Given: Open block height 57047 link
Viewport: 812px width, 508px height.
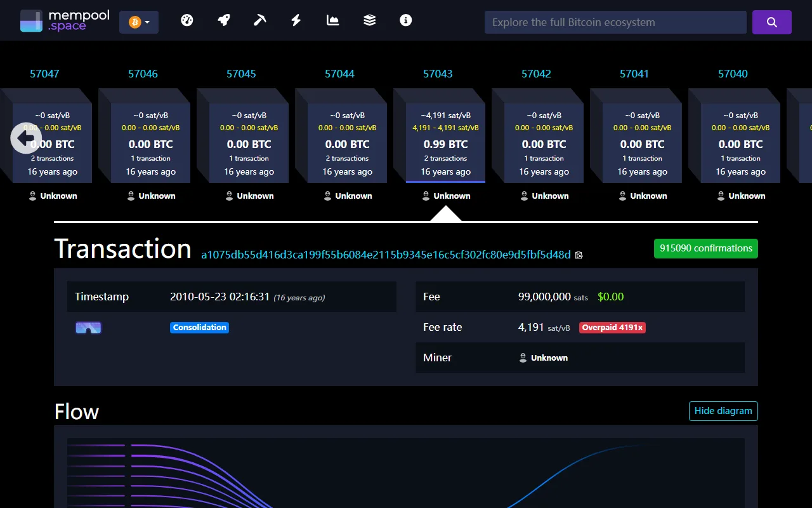Looking at the screenshot, I should (x=44, y=74).
